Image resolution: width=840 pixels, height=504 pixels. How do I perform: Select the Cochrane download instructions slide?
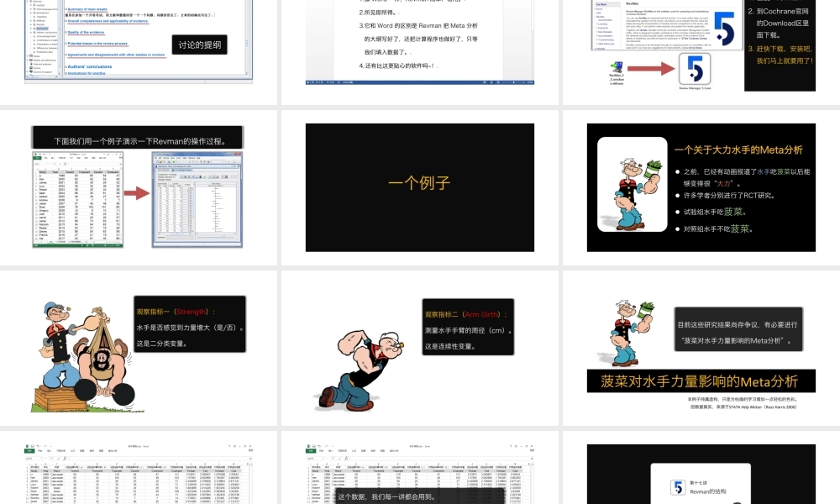pyautogui.click(x=700, y=42)
